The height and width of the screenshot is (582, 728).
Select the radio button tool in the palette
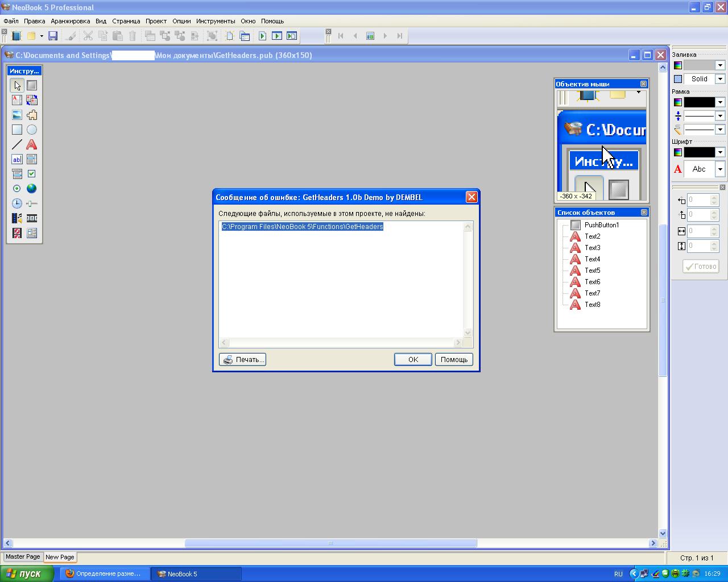tap(17, 189)
